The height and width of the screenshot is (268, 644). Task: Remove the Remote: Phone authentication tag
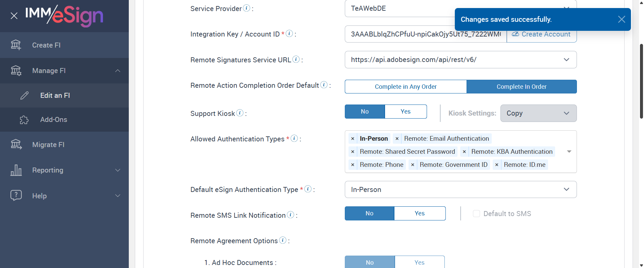coord(353,165)
